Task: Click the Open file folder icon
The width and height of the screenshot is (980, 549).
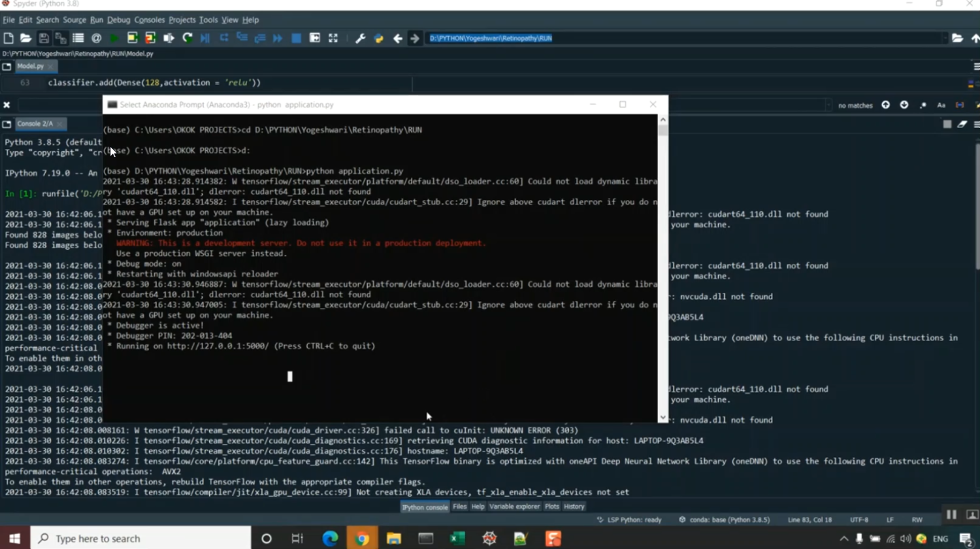Action: [x=25, y=39]
